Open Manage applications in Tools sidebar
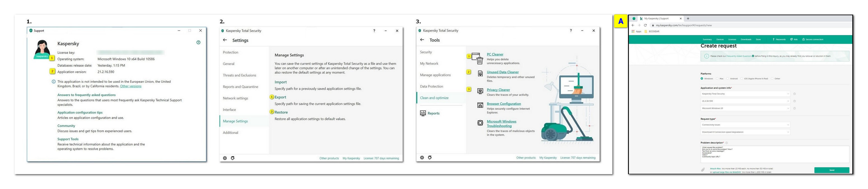 [435, 75]
